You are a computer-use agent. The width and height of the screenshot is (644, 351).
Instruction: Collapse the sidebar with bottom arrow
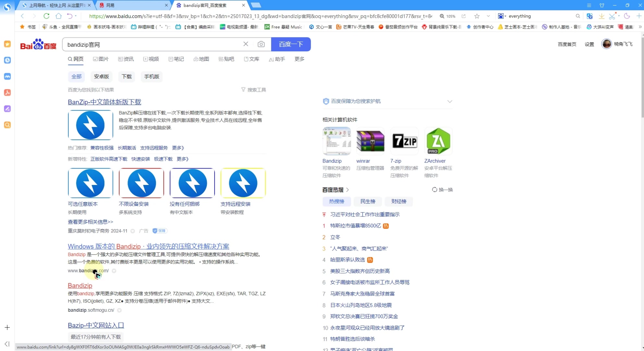click(7, 344)
